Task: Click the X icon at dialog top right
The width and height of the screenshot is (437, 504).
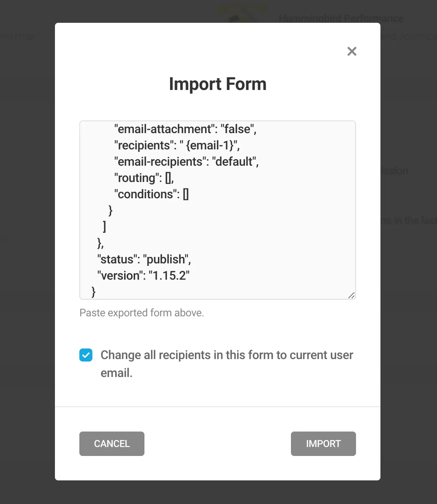Action: (352, 51)
